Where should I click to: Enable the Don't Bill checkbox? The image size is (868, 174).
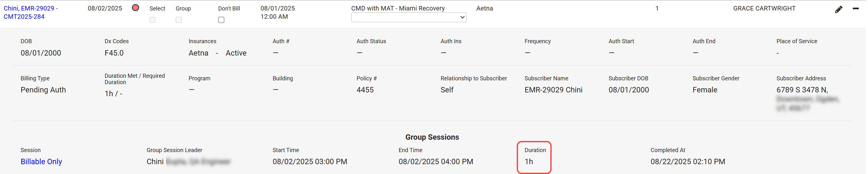(222, 20)
